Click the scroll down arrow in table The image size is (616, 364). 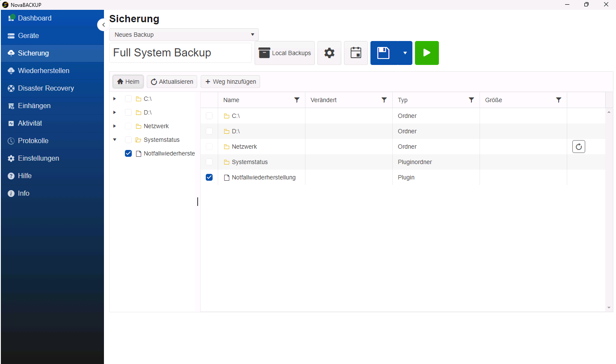coord(609,308)
